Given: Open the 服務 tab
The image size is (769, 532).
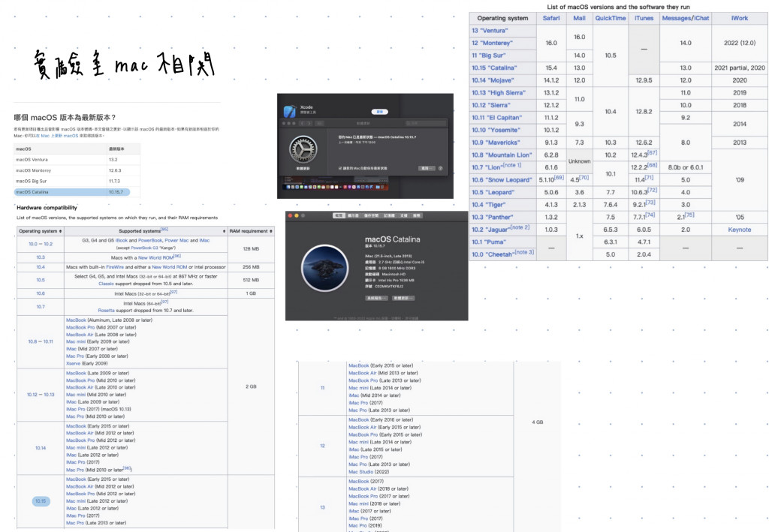Looking at the screenshot, I should tap(416, 215).
